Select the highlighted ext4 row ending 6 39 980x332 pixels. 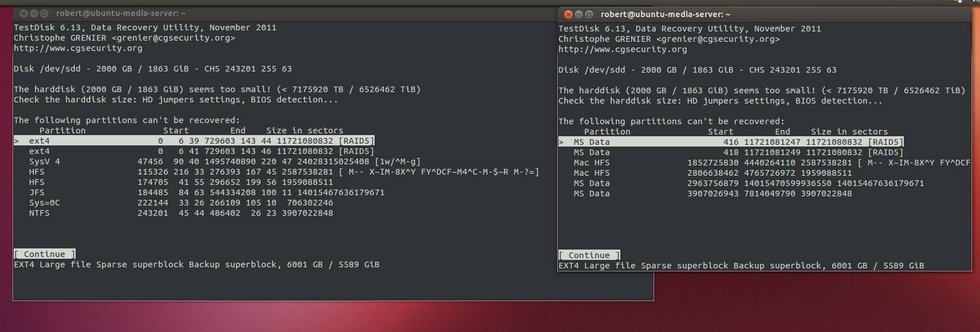[x=194, y=141]
